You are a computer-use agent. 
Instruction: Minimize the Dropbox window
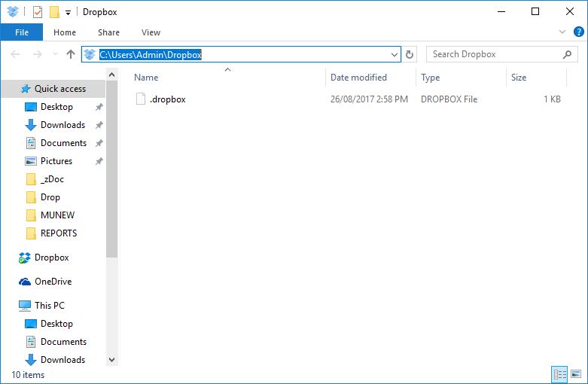(501, 11)
